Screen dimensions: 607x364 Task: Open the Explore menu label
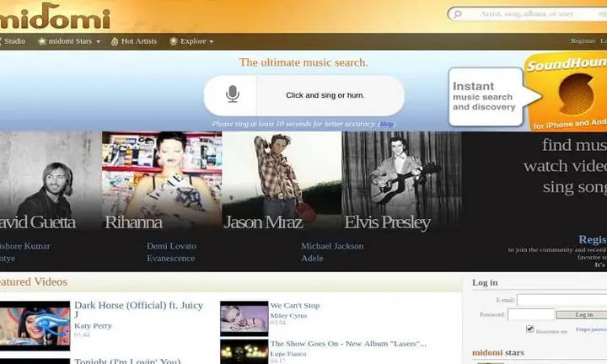193,41
